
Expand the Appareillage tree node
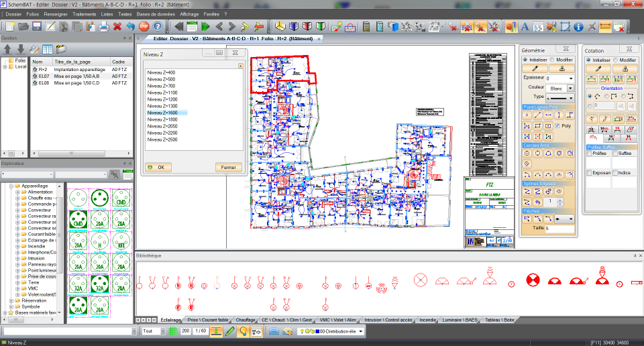[x=11, y=186]
